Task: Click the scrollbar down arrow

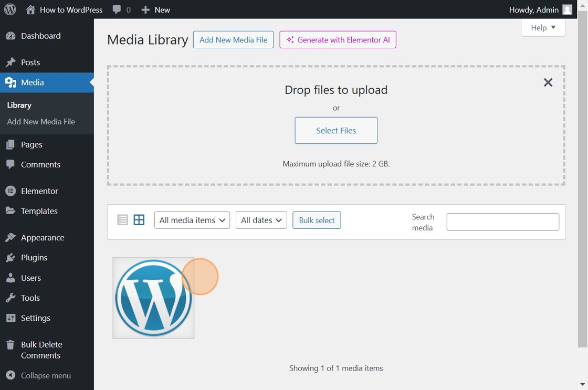Action: point(582,384)
